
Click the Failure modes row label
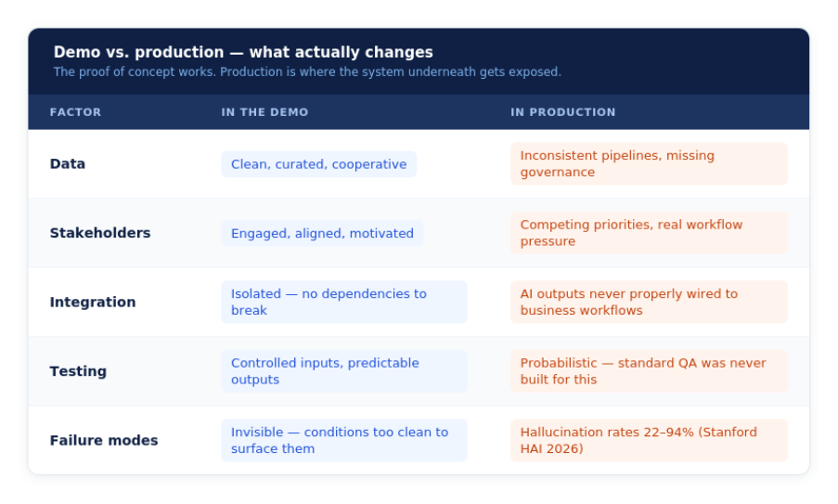point(104,440)
